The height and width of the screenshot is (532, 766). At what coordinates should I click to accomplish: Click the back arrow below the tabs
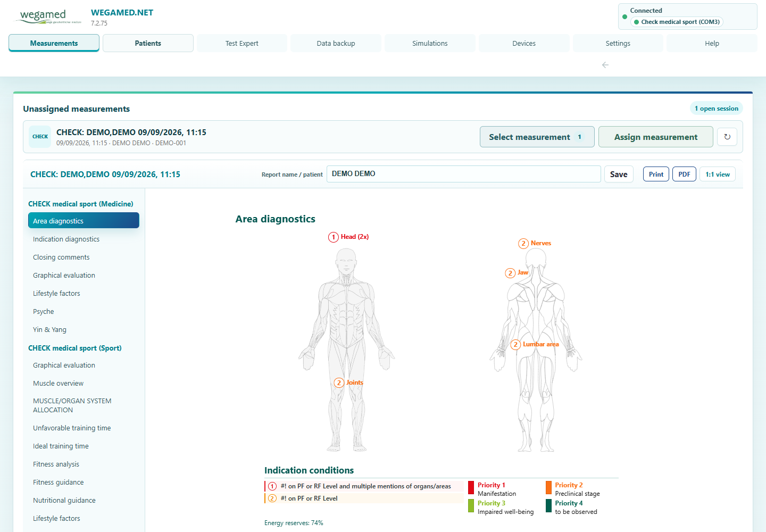(605, 65)
